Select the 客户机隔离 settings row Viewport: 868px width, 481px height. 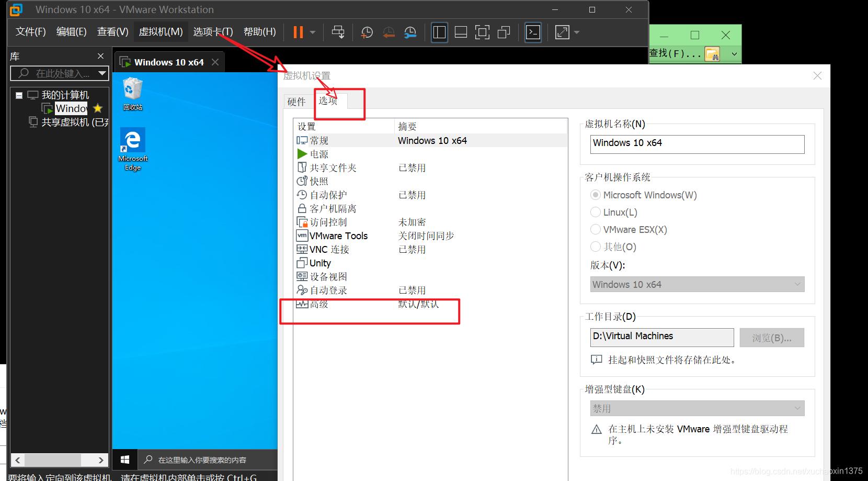(x=430, y=208)
